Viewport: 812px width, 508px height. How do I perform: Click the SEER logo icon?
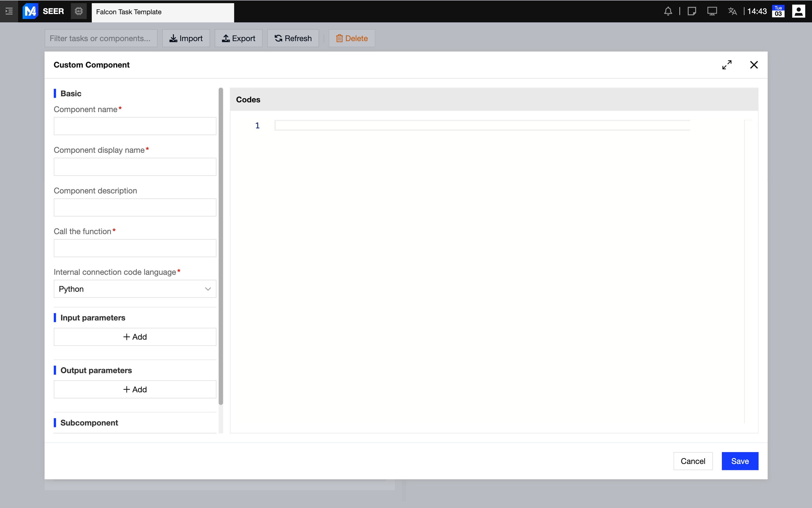coord(30,11)
